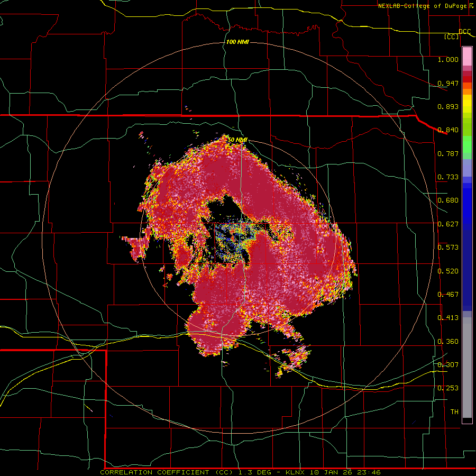The width and height of the screenshot is (476, 476).
Task: Select the 50 NMI range ring label
Action: pyautogui.click(x=237, y=140)
